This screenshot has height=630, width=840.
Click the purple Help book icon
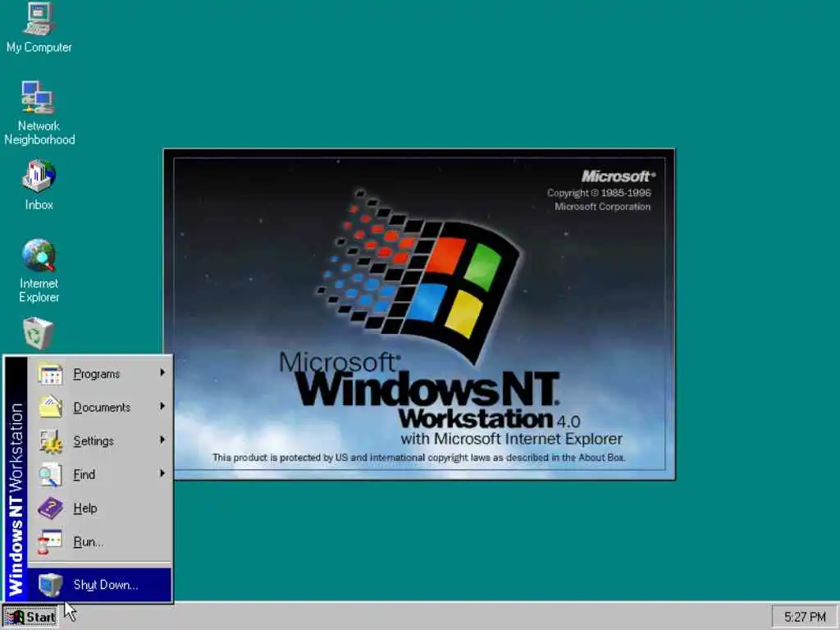point(50,508)
